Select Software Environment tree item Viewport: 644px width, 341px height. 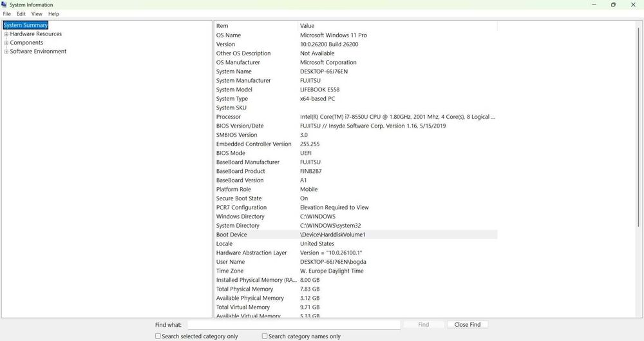38,51
